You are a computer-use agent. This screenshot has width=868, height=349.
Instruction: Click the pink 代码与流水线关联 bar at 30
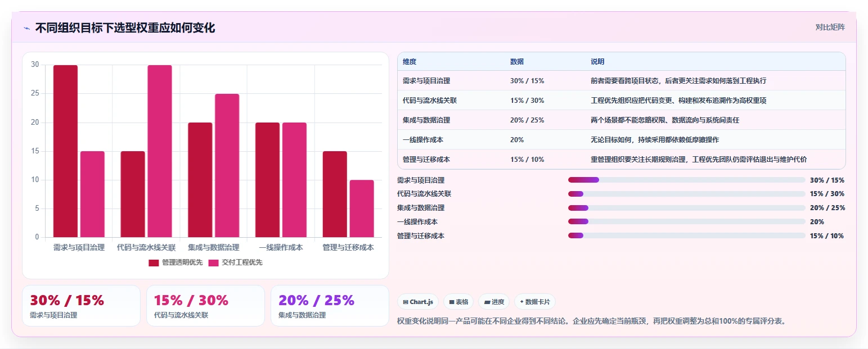click(160, 151)
